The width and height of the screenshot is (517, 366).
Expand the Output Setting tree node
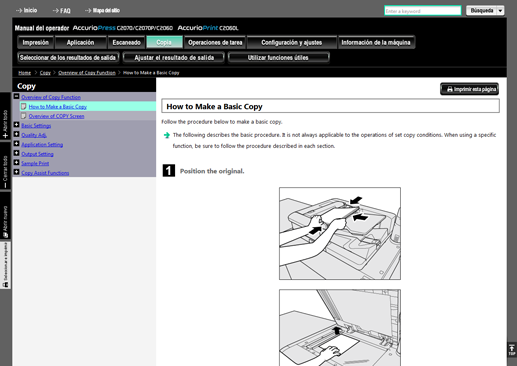click(16, 153)
